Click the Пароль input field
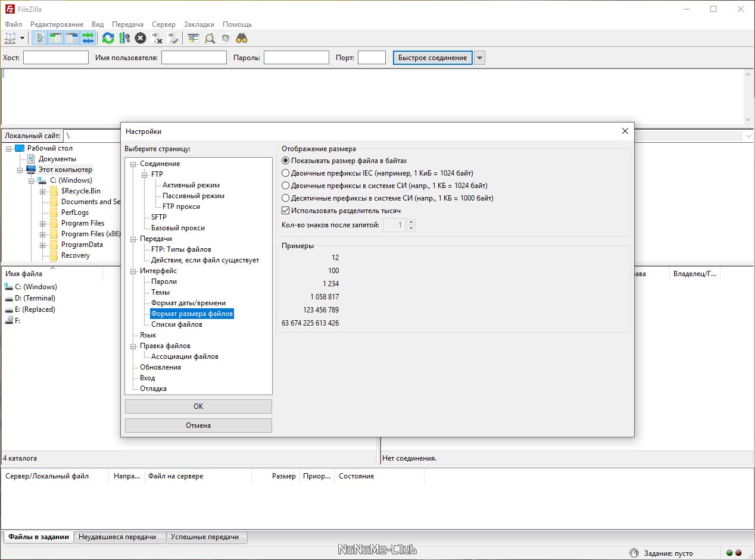Viewport: 755px width, 560px height. click(297, 58)
